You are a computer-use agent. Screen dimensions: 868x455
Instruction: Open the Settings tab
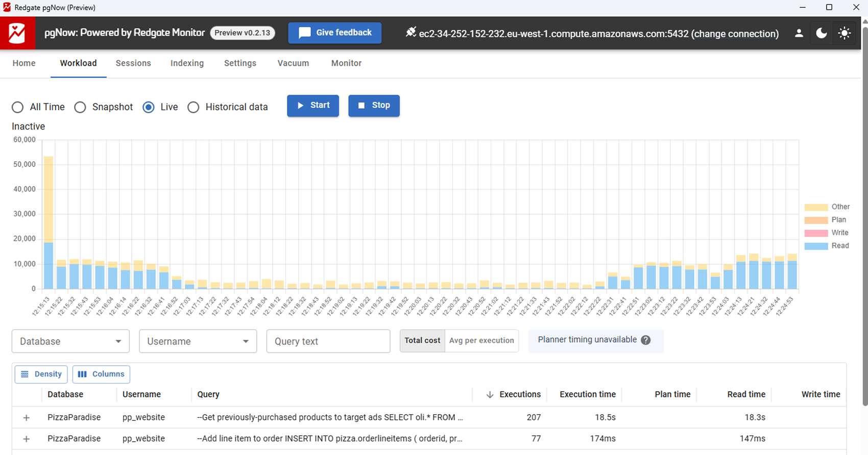click(x=240, y=63)
